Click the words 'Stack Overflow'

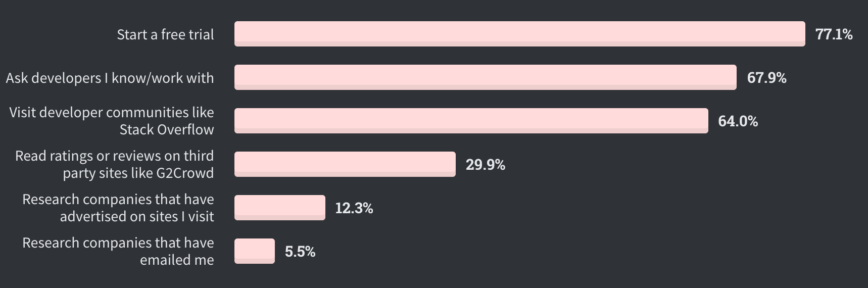tap(166, 130)
